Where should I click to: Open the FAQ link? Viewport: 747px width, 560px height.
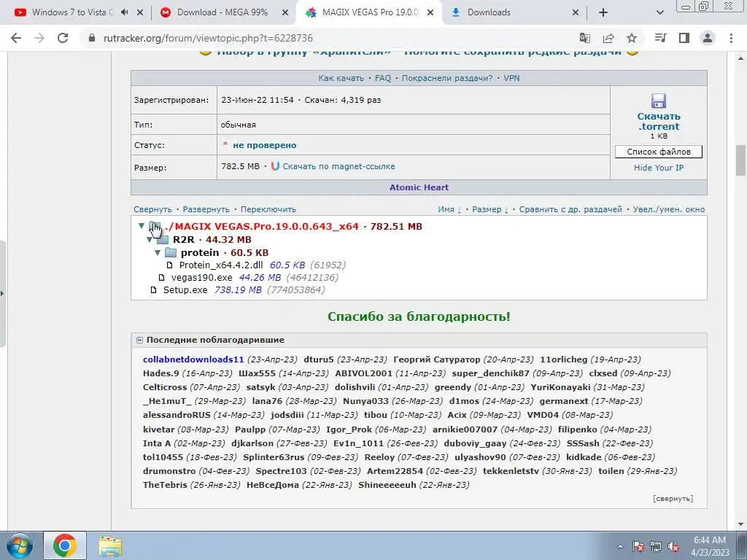[382, 78]
